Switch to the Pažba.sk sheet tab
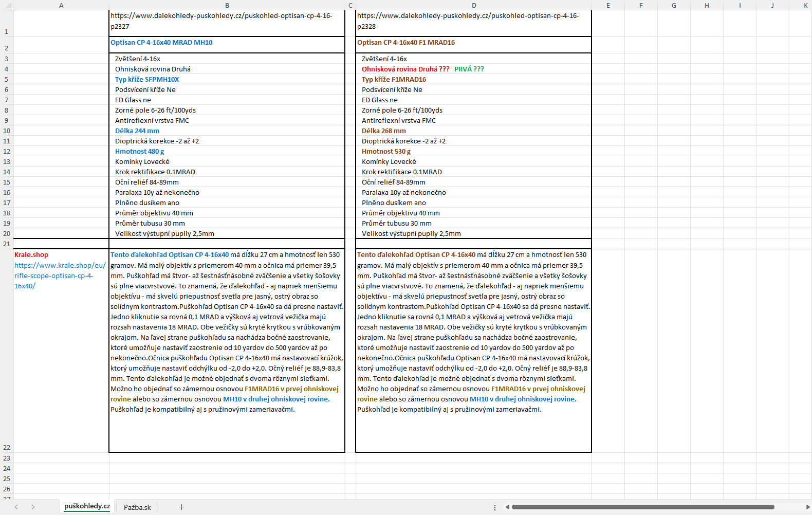 pos(137,507)
